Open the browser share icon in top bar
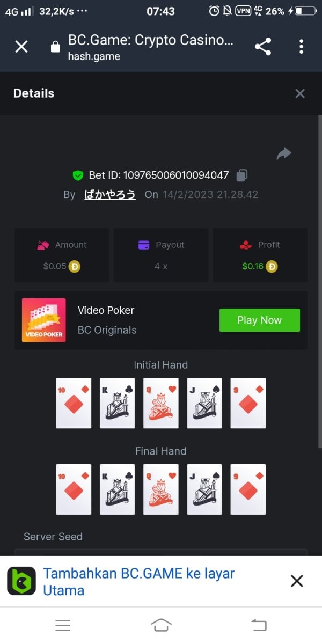The height and width of the screenshot is (644, 322). pyautogui.click(x=263, y=47)
